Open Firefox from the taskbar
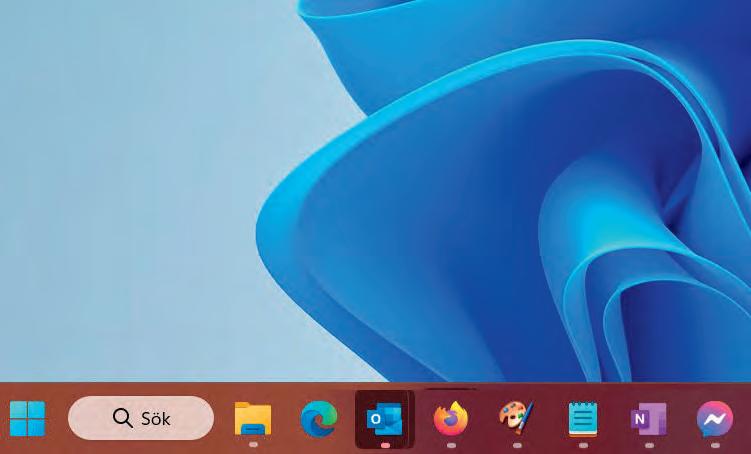This screenshot has width=751, height=454. (x=451, y=419)
